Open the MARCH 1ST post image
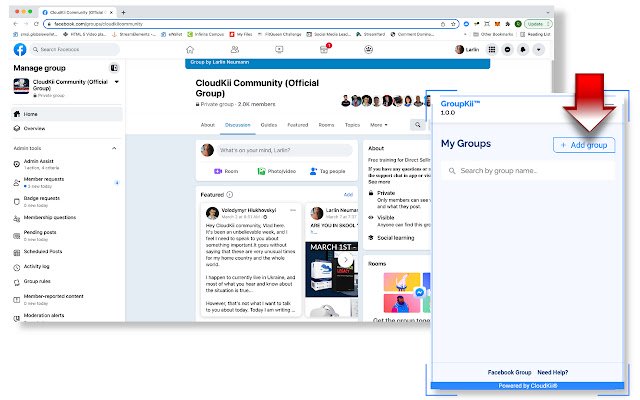 pos(331,269)
